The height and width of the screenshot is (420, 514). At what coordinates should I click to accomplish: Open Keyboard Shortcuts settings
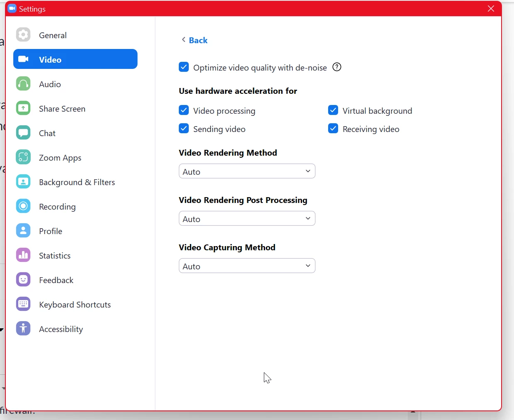click(x=76, y=304)
